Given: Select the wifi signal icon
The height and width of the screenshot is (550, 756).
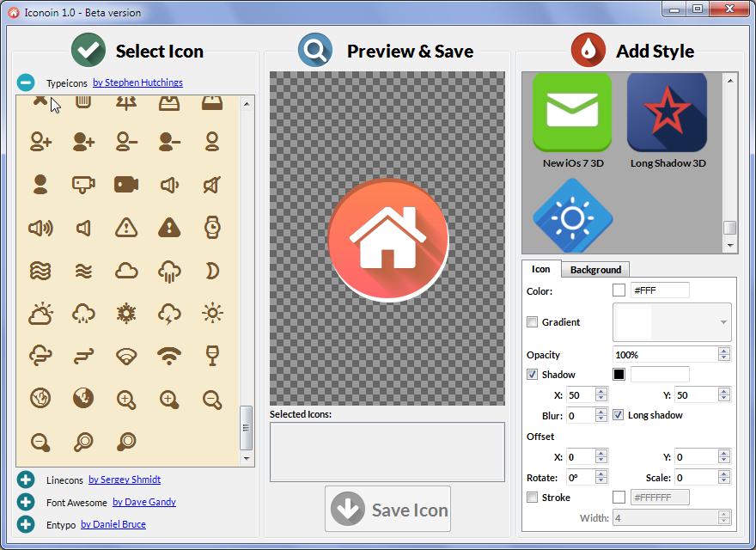Looking at the screenshot, I should [169, 357].
